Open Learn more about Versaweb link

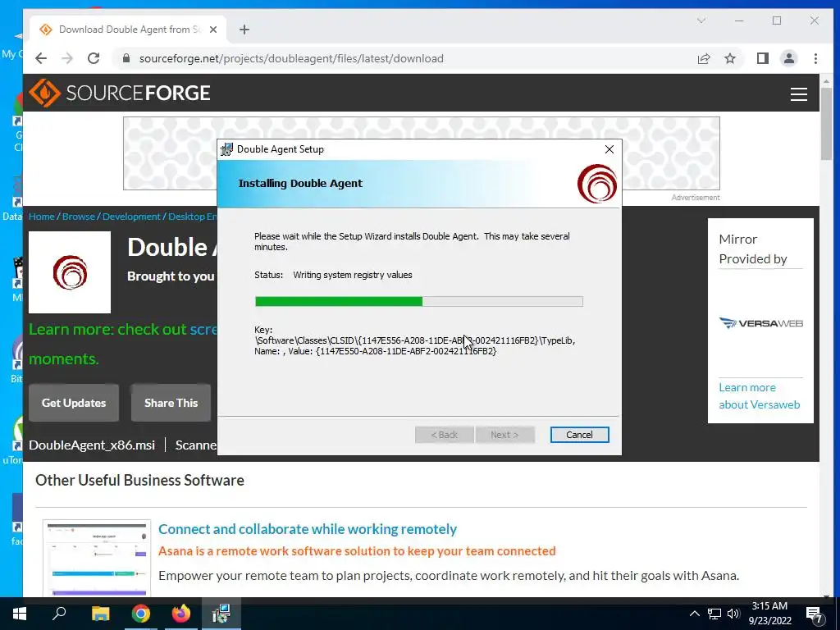[x=759, y=396]
